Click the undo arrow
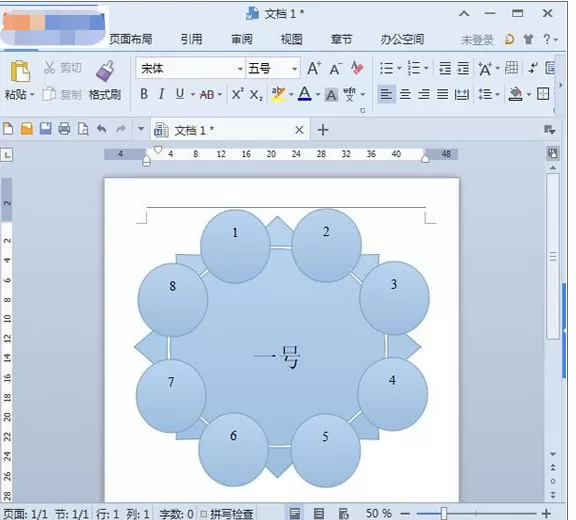The width and height of the screenshot is (576, 520). pyautogui.click(x=102, y=129)
